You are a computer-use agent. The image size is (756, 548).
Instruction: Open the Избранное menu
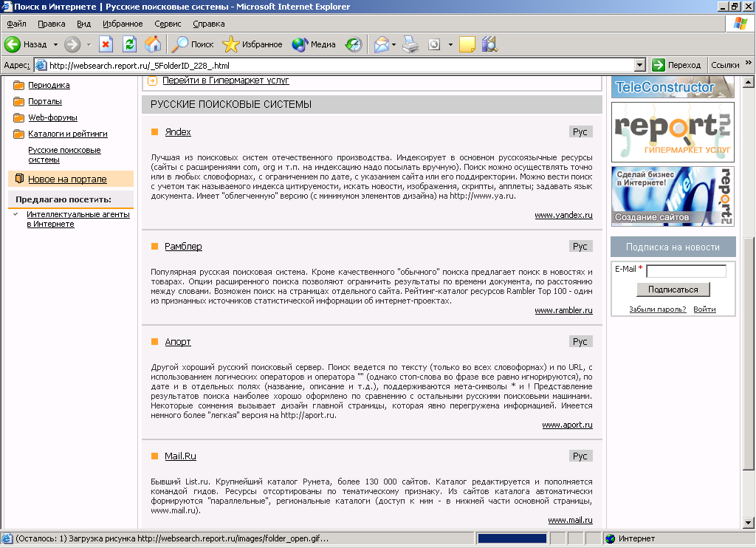click(123, 24)
